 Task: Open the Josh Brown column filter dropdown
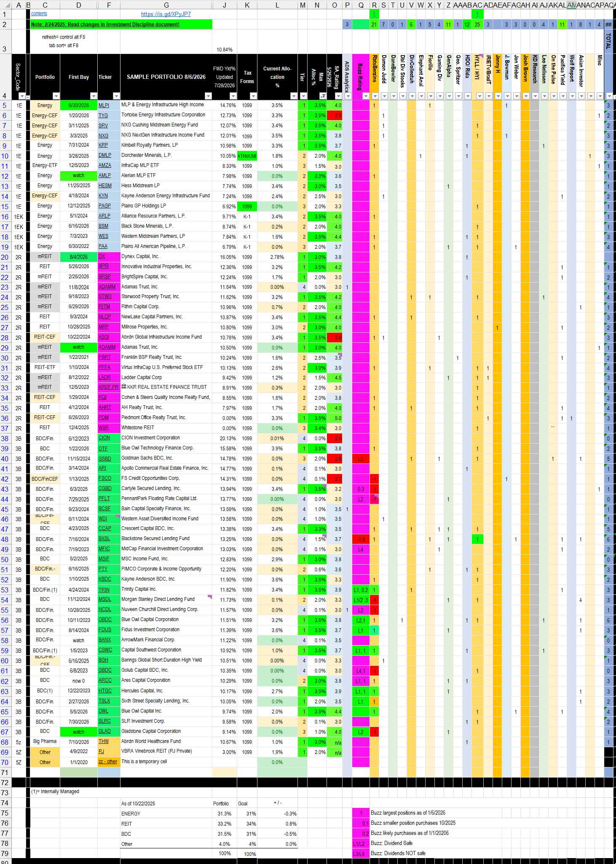[526, 96]
